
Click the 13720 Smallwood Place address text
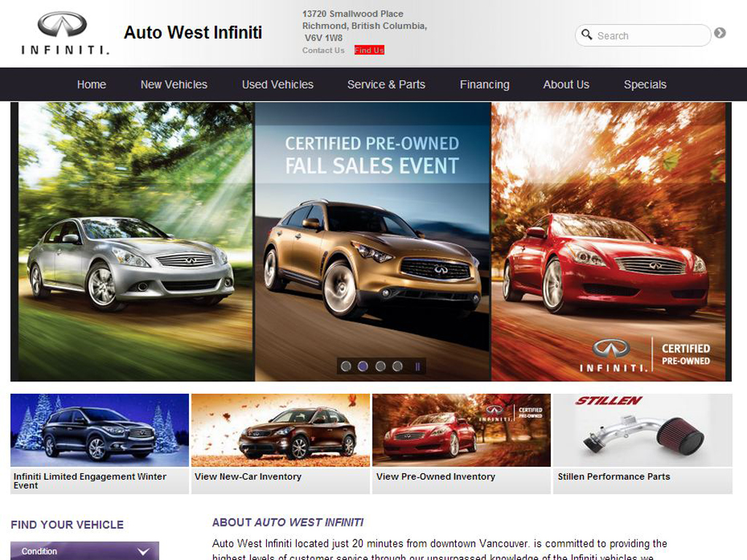(352, 14)
